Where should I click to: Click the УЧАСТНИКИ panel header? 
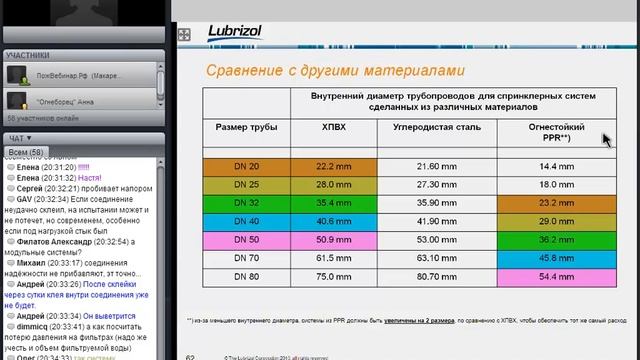click(x=84, y=56)
